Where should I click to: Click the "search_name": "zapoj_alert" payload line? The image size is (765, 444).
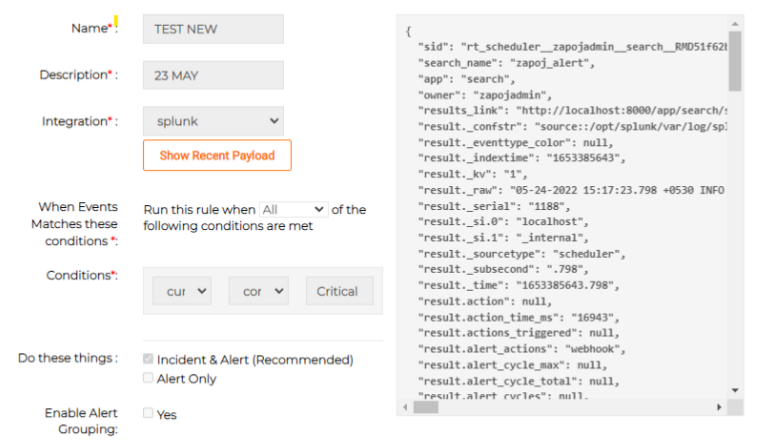(506, 63)
